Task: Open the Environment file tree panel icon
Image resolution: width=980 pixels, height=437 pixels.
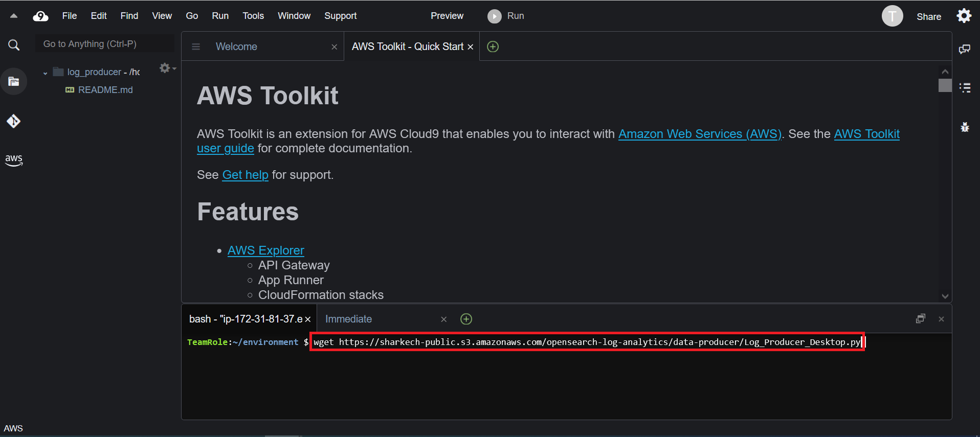Action: pyautogui.click(x=14, y=81)
